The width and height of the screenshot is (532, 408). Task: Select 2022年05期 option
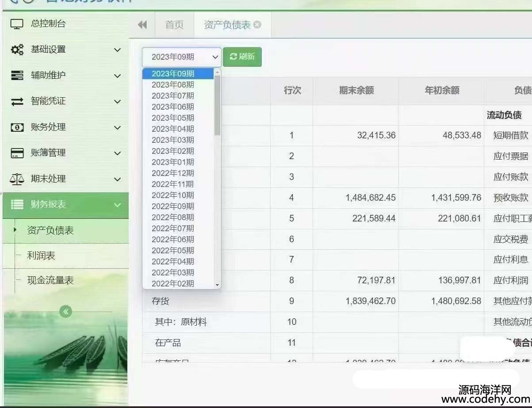tap(178, 250)
